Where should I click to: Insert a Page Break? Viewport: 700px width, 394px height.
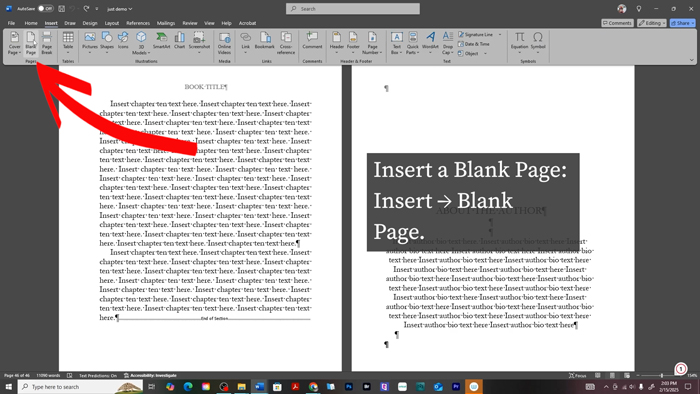pos(47,43)
